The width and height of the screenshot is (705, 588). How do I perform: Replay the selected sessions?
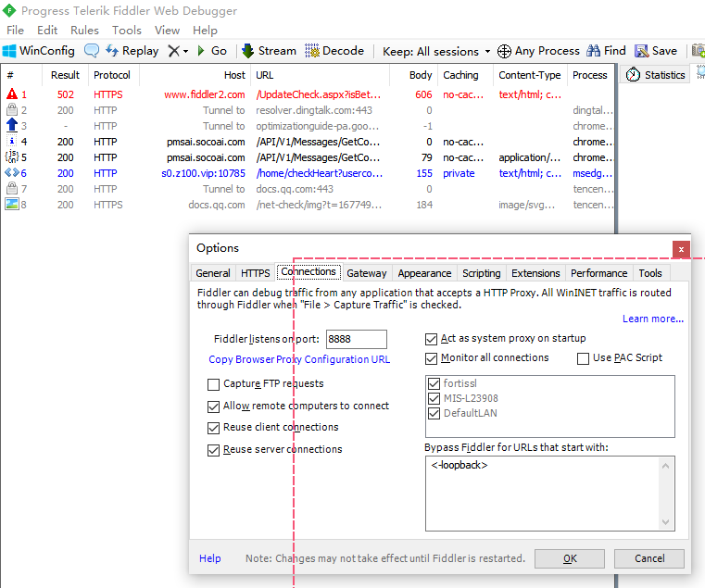132,51
